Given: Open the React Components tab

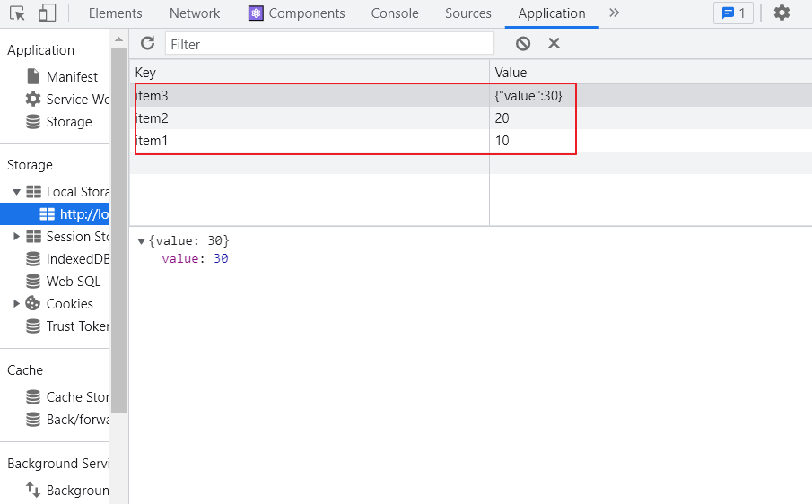Looking at the screenshot, I should [297, 13].
